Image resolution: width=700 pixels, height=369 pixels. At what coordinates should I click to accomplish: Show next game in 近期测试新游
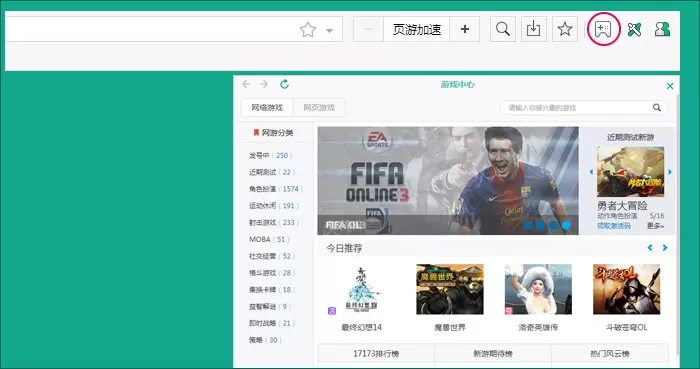670,172
